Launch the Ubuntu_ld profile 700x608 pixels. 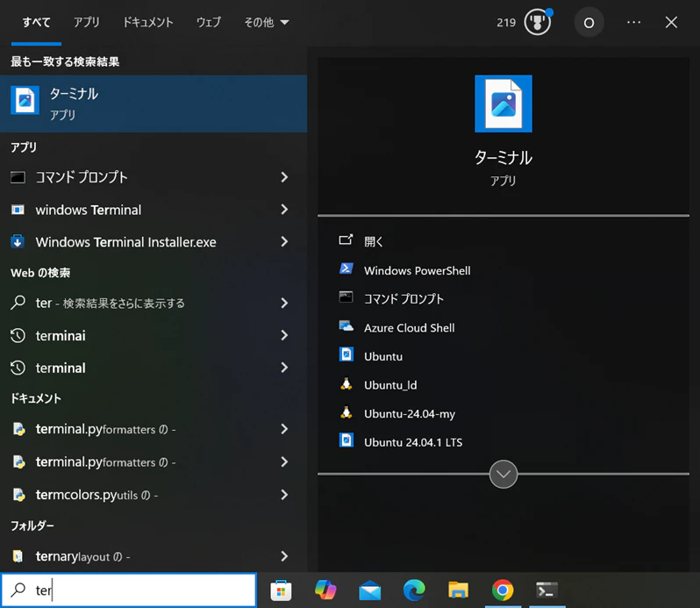(x=390, y=385)
